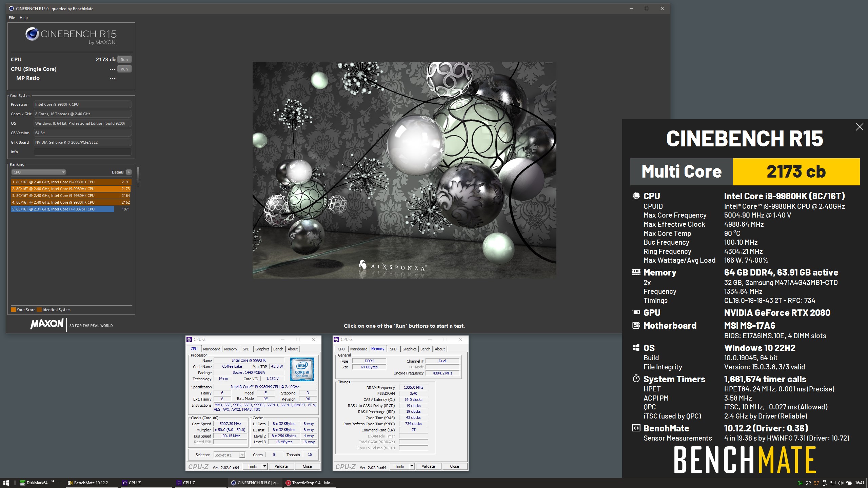Expand ranking Details arrow button

coord(129,172)
